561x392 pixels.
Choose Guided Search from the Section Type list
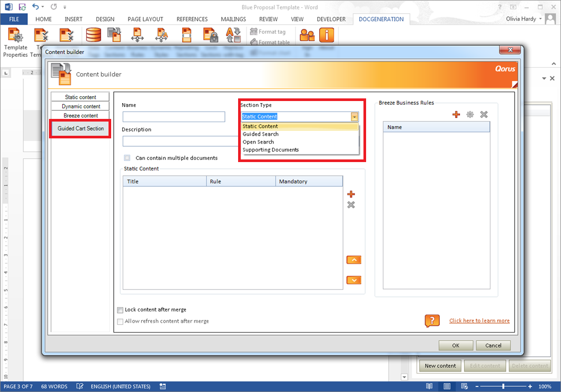coord(300,134)
